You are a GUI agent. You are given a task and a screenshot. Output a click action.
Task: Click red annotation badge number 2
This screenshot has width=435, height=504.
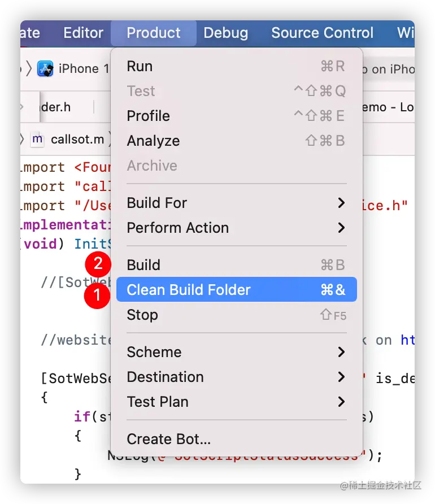(x=98, y=264)
